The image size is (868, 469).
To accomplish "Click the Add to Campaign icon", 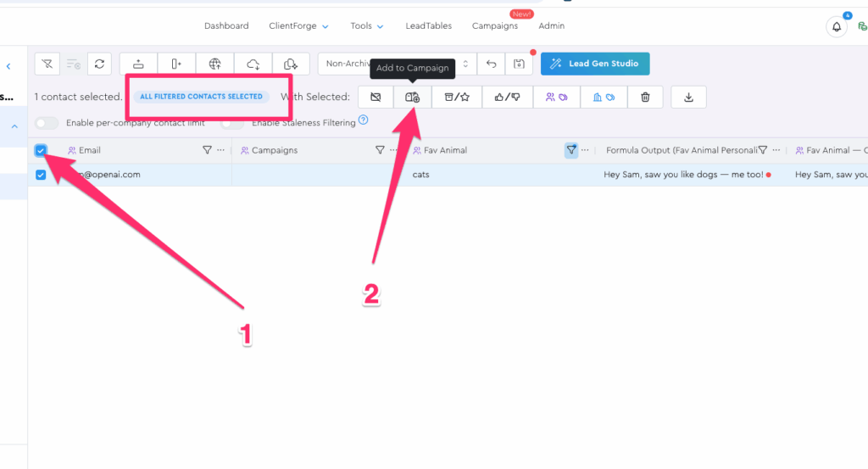I will (412, 98).
